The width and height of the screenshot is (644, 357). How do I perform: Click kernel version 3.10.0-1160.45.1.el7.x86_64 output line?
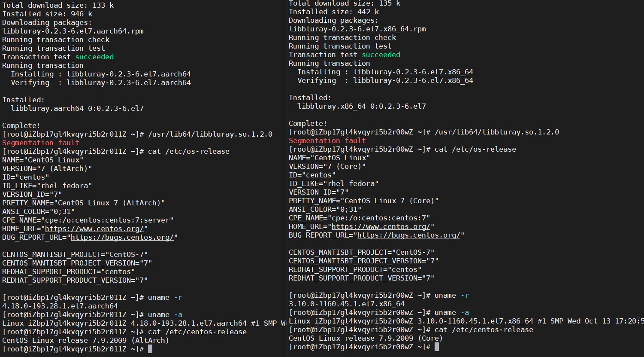[347, 304]
